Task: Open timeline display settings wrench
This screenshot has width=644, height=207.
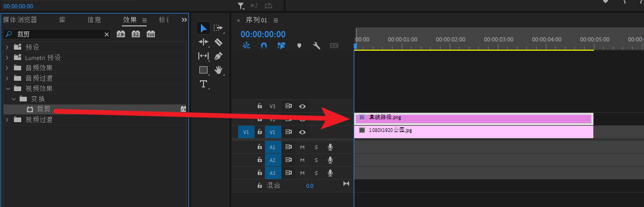Action: coord(317,46)
